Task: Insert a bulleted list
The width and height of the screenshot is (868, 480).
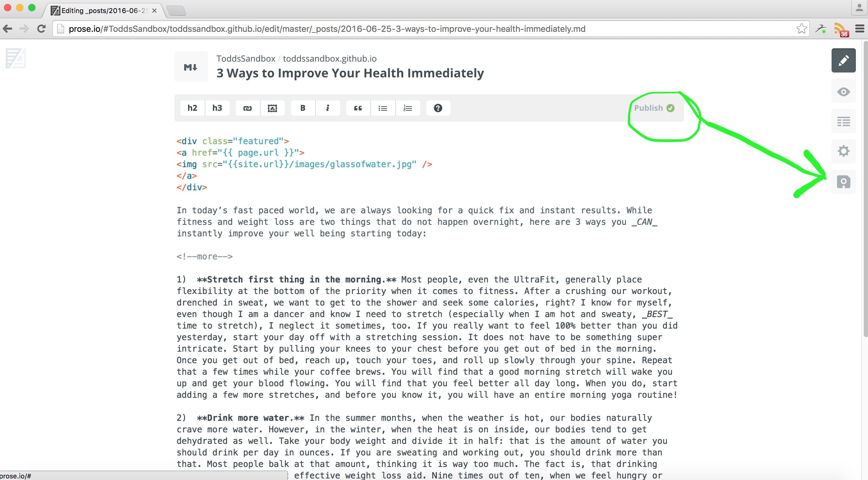Action: coord(383,108)
